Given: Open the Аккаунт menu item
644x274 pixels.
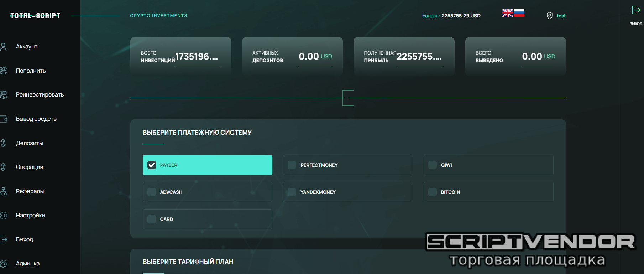Looking at the screenshot, I should (x=27, y=47).
